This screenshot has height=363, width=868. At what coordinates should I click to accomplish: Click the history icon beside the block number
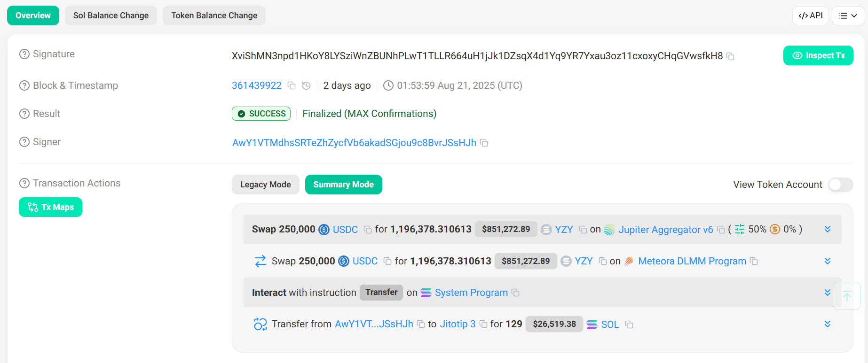(x=306, y=85)
